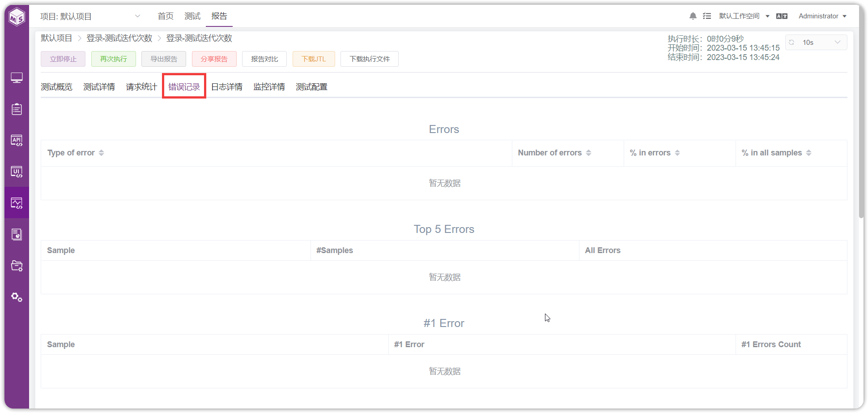Expand the 10s refresh interval dropdown
868x413 pixels.
click(816, 42)
